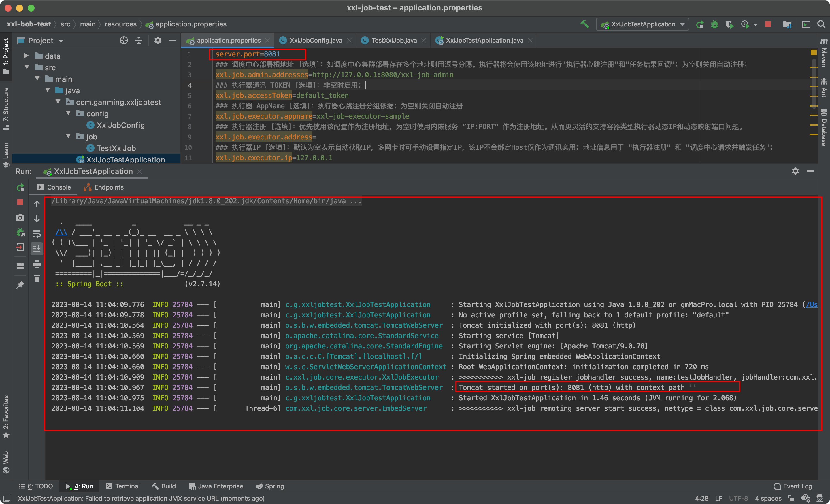The width and height of the screenshot is (830, 504).
Task: Click the Search Everywhere magnifier icon
Action: tap(821, 24)
